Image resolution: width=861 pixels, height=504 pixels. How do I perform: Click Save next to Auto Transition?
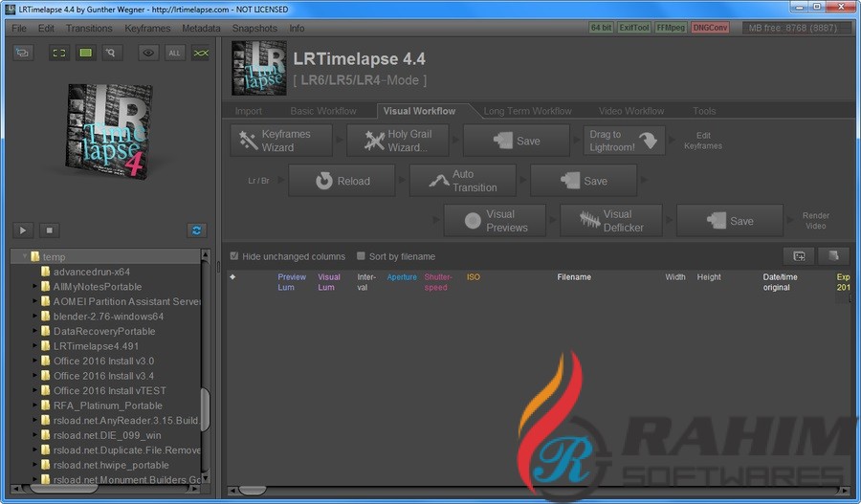[584, 181]
